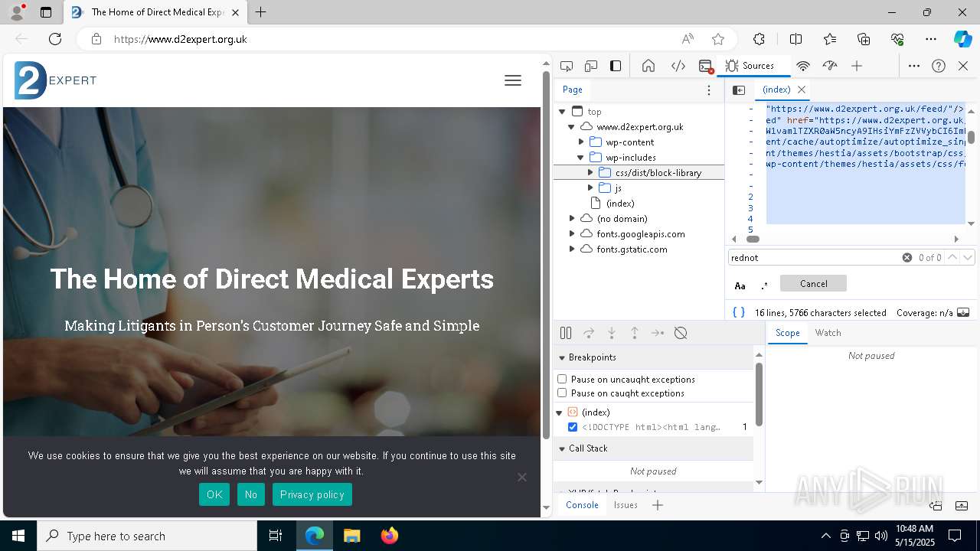Open DevTools help question mark
The image size is (980, 551).
click(939, 66)
